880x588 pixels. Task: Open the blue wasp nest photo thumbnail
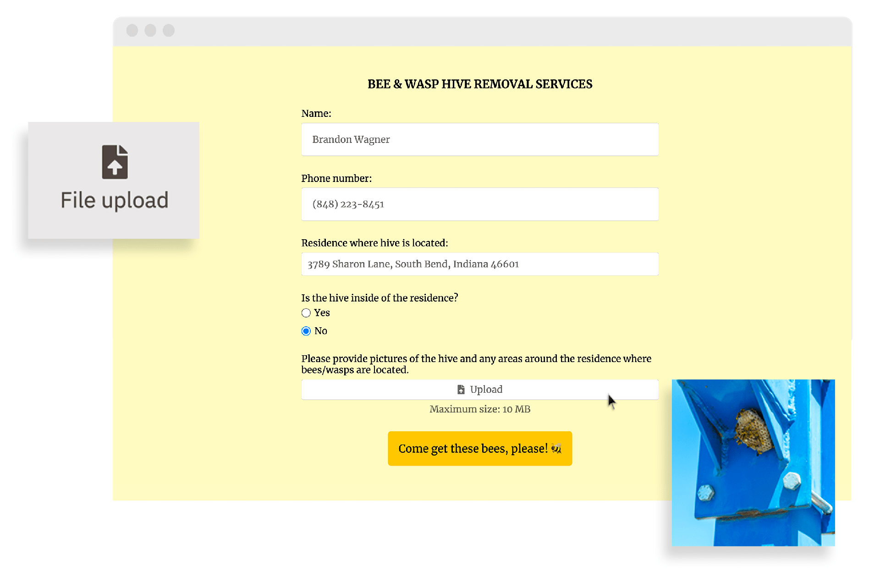pyautogui.click(x=753, y=462)
